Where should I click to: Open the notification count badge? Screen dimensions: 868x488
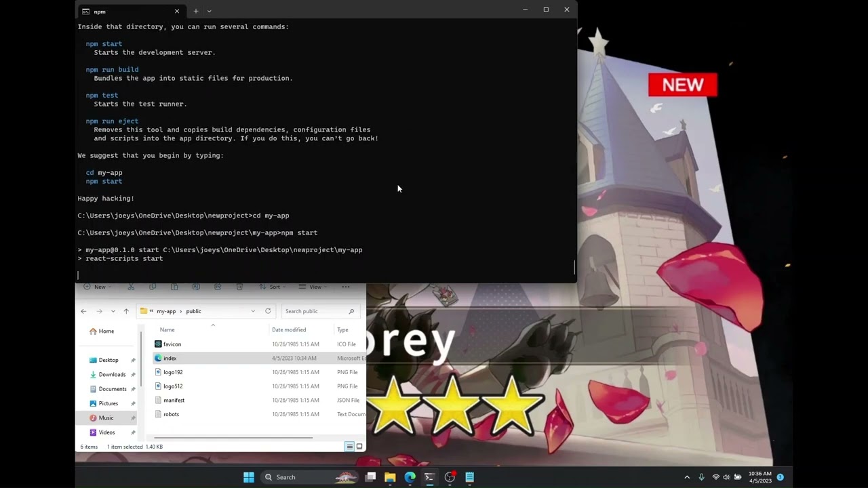pyautogui.click(x=781, y=477)
